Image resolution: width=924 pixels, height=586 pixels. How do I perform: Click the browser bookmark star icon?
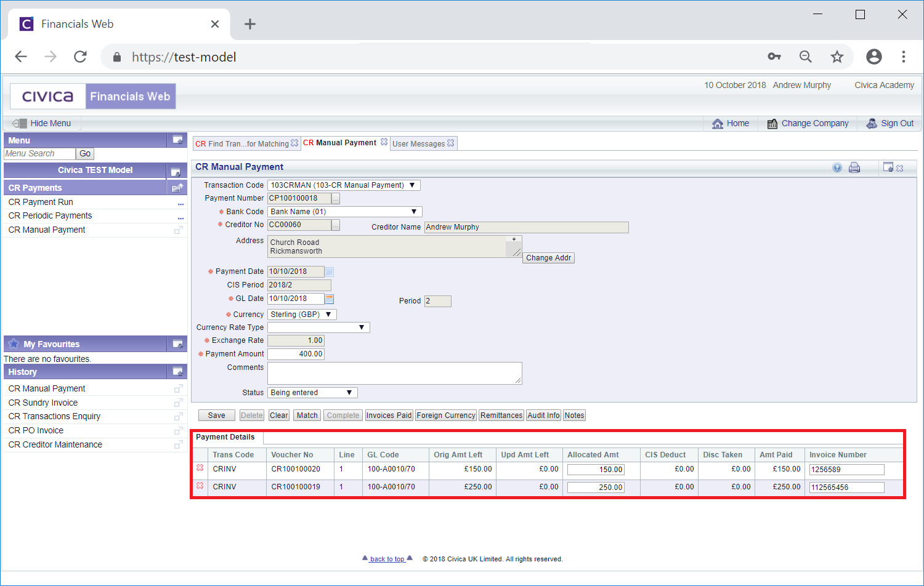coord(837,57)
